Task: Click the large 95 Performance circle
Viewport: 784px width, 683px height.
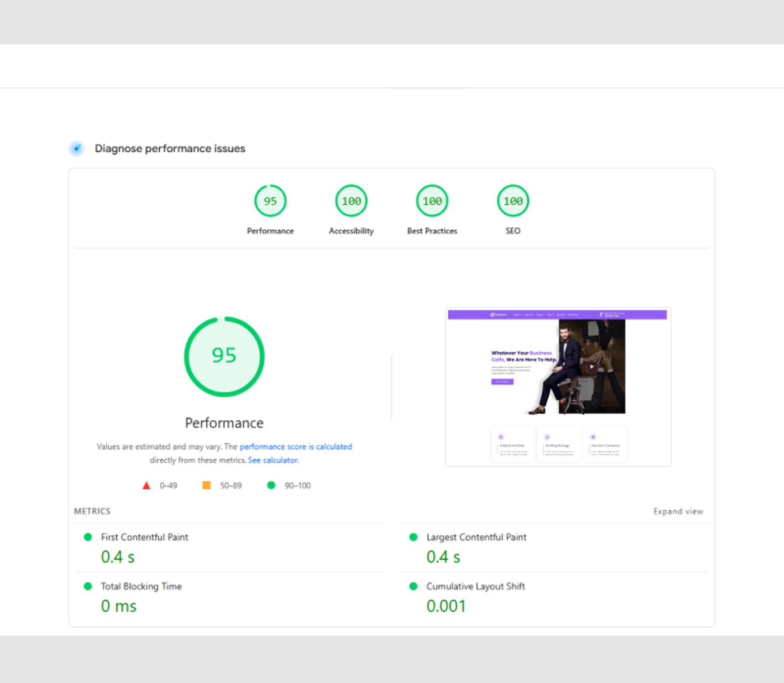Action: pos(224,357)
